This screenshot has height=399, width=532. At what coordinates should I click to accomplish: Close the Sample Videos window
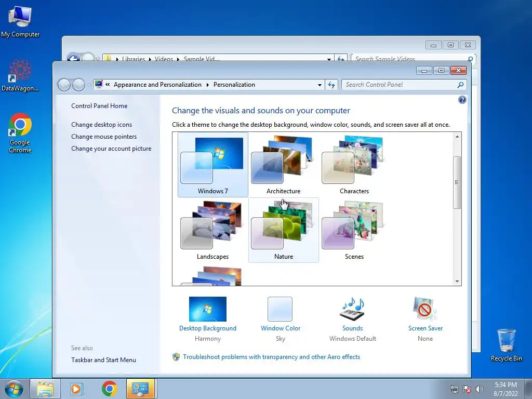[x=468, y=45]
